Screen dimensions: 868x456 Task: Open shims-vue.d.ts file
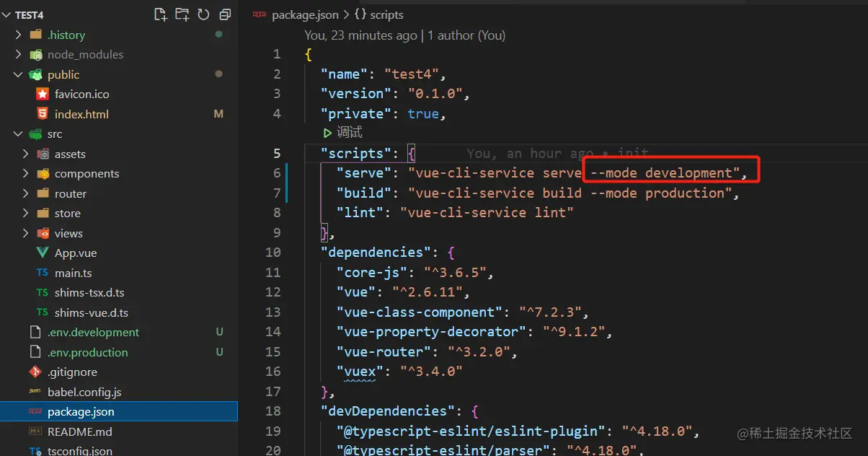[x=92, y=313]
